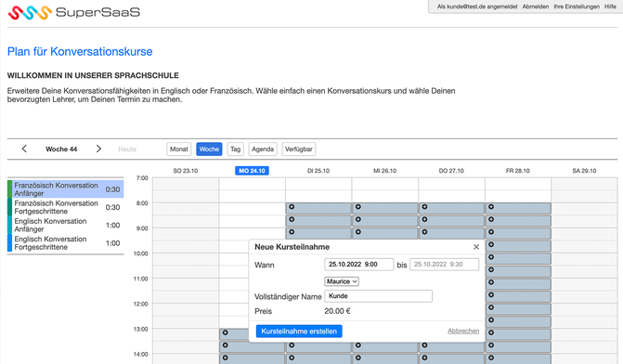Switch to the Woche view
This screenshot has height=364, width=623.
(209, 149)
